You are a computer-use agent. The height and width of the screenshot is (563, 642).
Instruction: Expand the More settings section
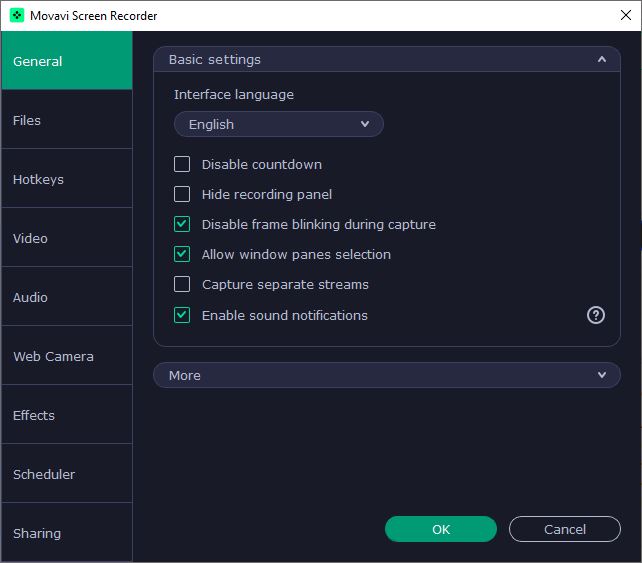point(387,375)
